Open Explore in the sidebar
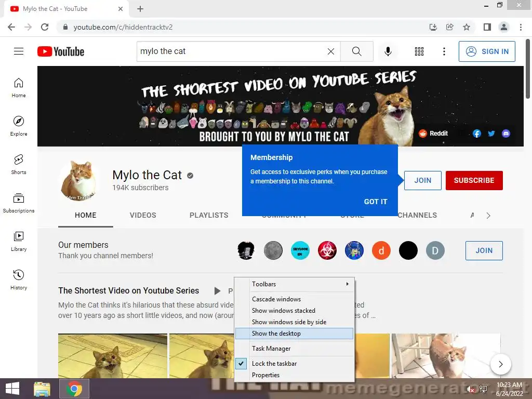The height and width of the screenshot is (399, 532). pos(19,126)
